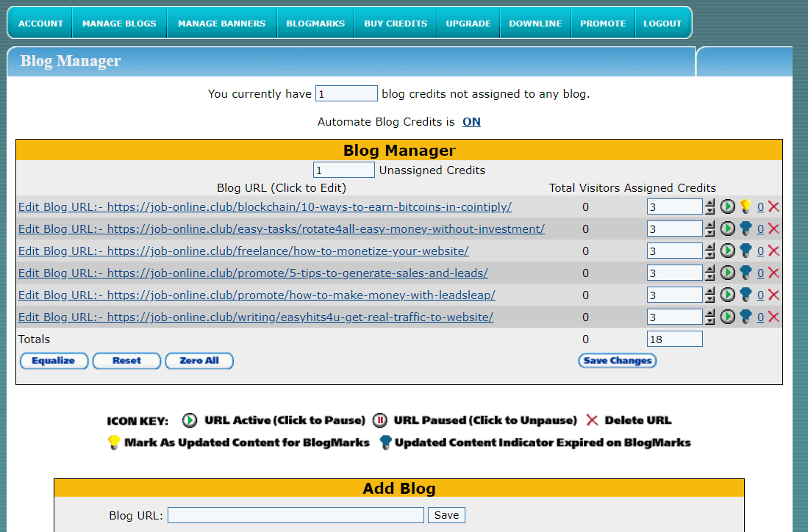Edit the leadsleap blog URL link
Viewport: 808px width, 532px height.
[257, 295]
